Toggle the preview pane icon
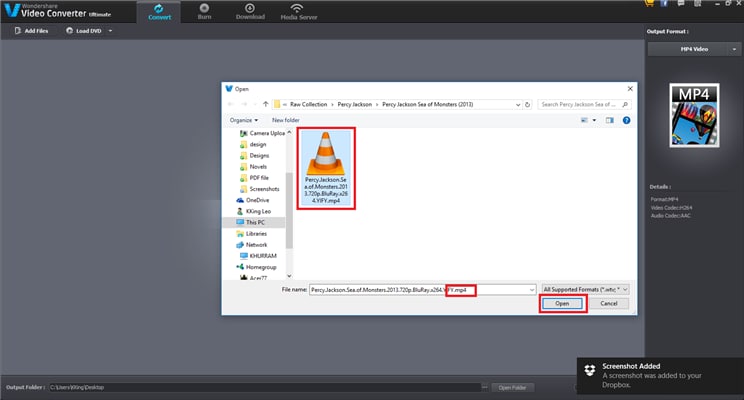The width and height of the screenshot is (744, 400). pos(610,120)
